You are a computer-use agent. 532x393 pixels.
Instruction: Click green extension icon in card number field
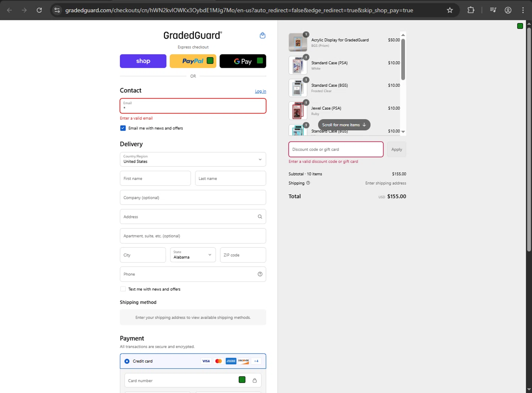click(x=242, y=380)
